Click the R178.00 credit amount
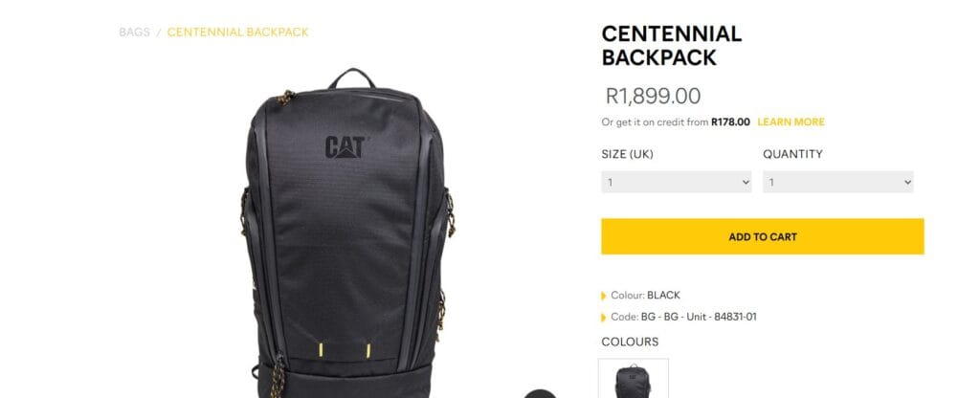The image size is (980, 398). coord(730,122)
